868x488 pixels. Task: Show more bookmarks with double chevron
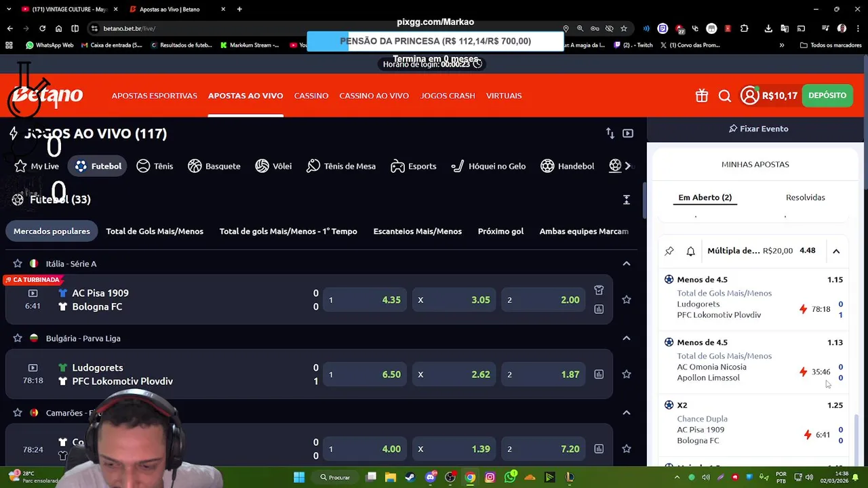pos(782,45)
